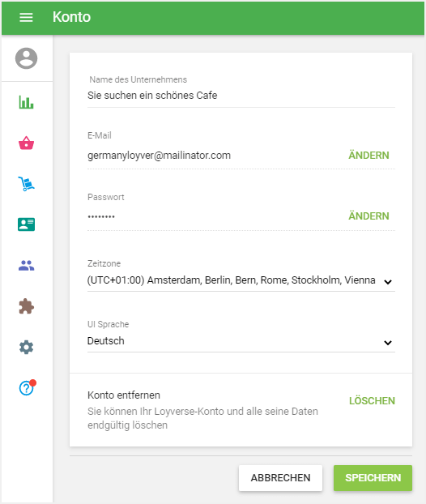Click the ABBRECHEN button
Image resolution: width=426 pixels, height=504 pixels.
click(280, 478)
